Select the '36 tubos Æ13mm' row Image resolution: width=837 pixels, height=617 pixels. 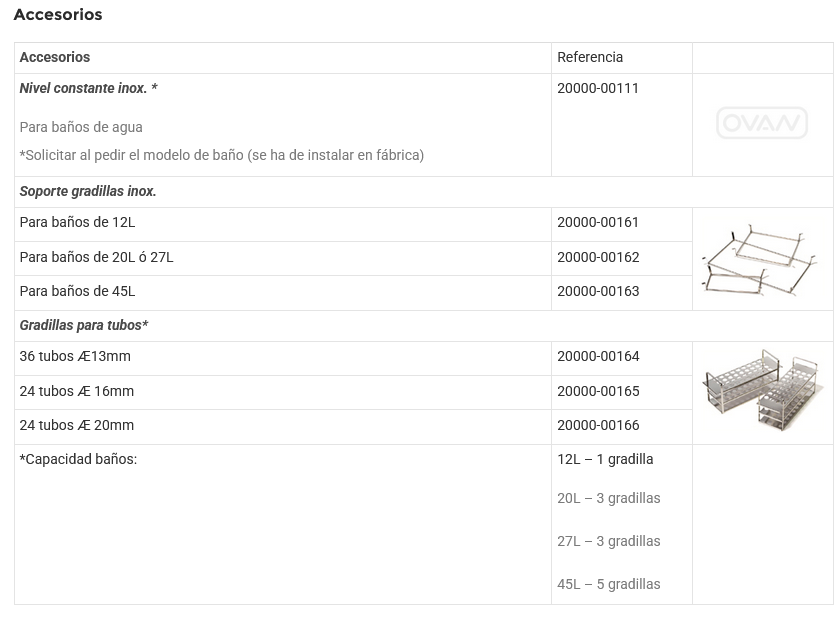(x=75, y=356)
